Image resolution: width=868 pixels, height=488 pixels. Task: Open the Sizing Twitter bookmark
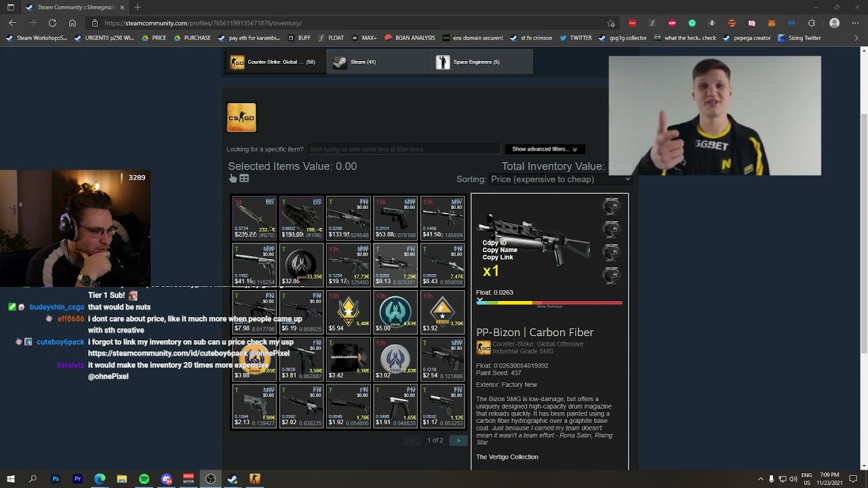pyautogui.click(x=800, y=38)
